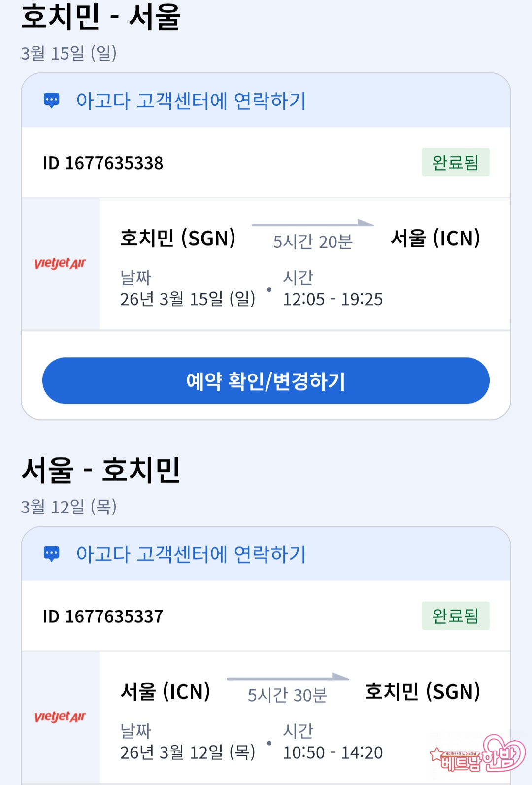
Task: Tap 완료됨 badge for booking ID 1677635338
Action: point(455,162)
